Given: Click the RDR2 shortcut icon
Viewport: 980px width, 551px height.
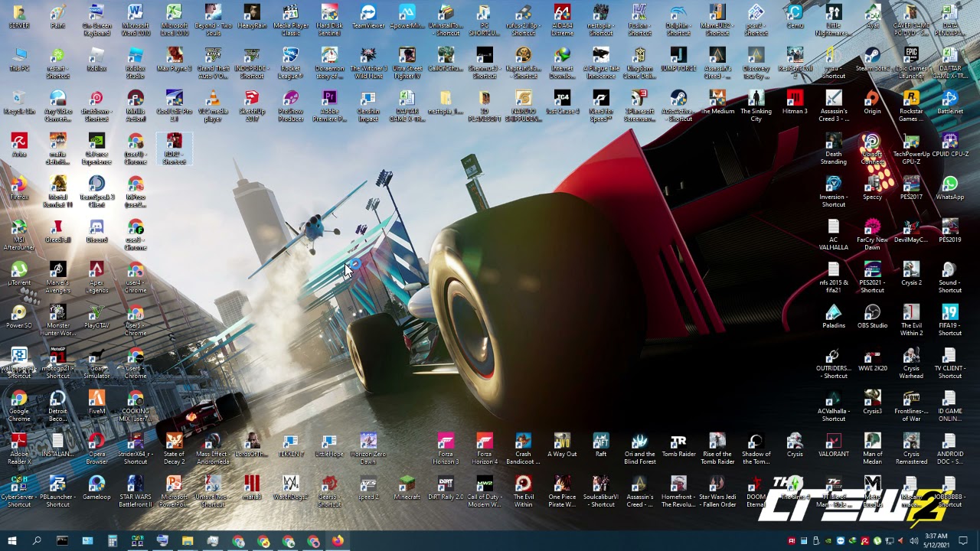Looking at the screenshot, I should point(175,149).
